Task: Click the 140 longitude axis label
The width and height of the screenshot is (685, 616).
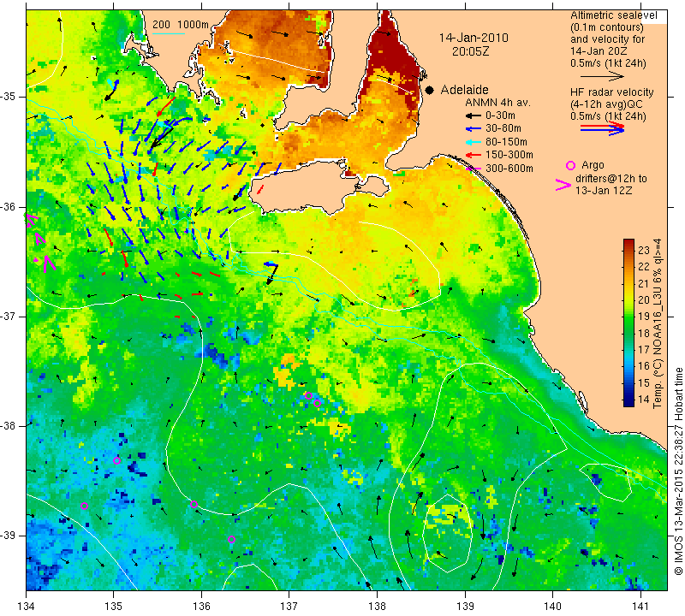Action: point(552,607)
